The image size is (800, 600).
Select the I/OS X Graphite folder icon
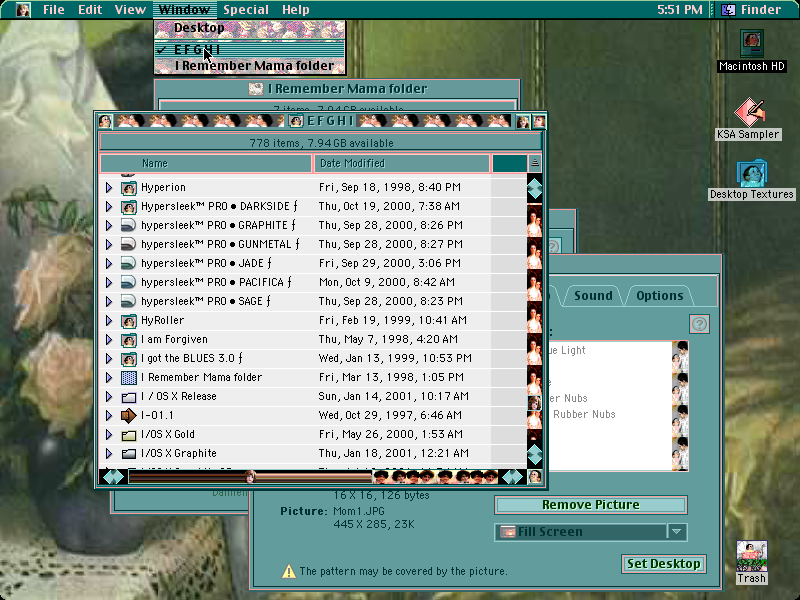point(129,454)
